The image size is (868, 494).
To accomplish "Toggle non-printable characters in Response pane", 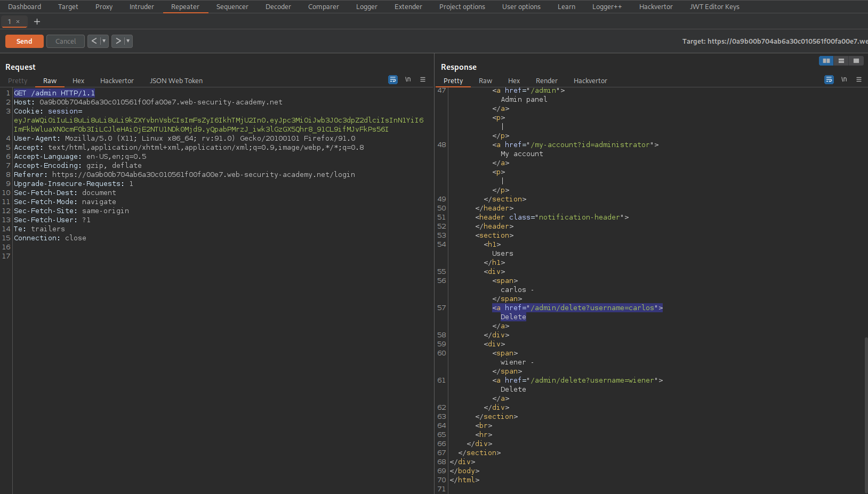I will [x=844, y=79].
